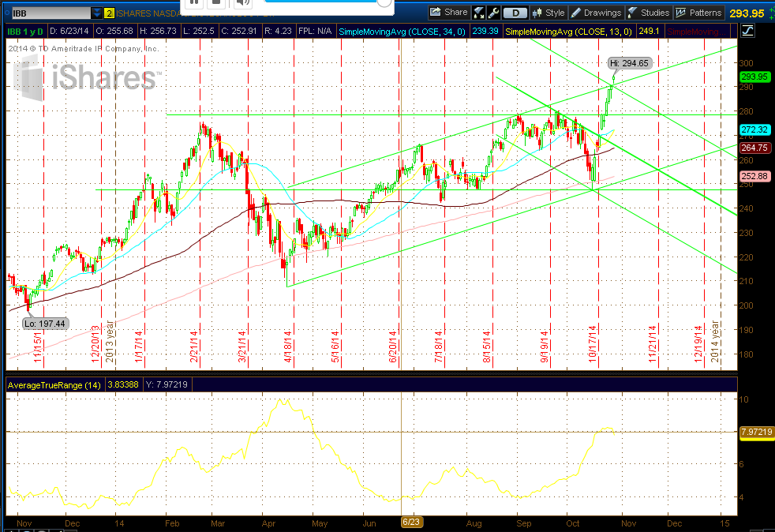Click the green 293.95 price axis tag
Viewport: 775px width, 532px height.
[754, 77]
